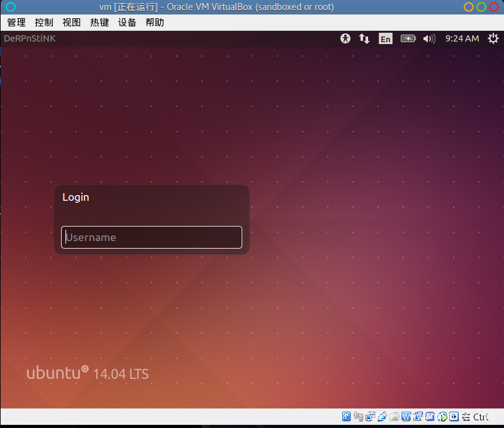Maximize the VirtualBox window with green circle
The width and height of the screenshot is (504, 428).
click(x=481, y=7)
